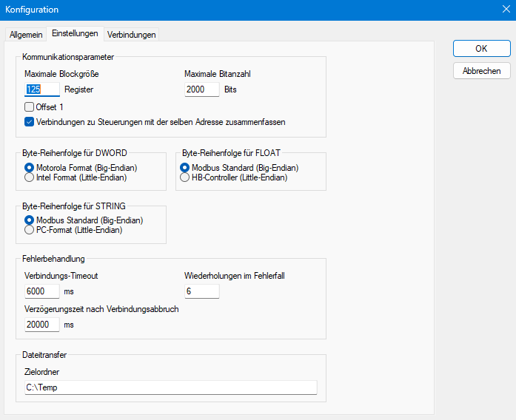The height and width of the screenshot is (420, 516).
Task: Click the Verbindungs-Timeout field
Action: [41, 292]
